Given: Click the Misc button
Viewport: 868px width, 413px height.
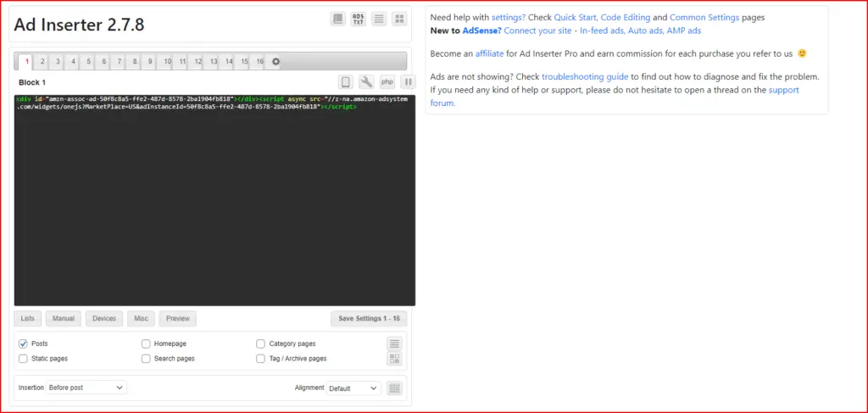Looking at the screenshot, I should [142, 318].
